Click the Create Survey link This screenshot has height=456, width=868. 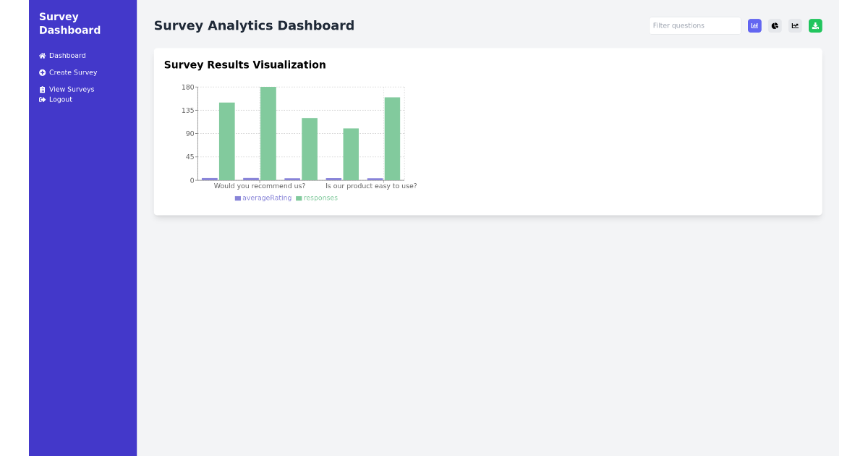(73, 72)
